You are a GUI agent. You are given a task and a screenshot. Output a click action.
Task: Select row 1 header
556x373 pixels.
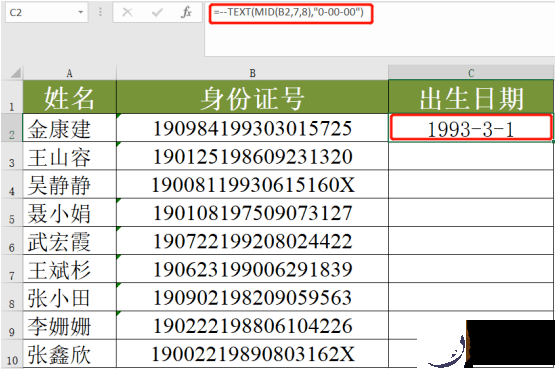tap(12, 97)
